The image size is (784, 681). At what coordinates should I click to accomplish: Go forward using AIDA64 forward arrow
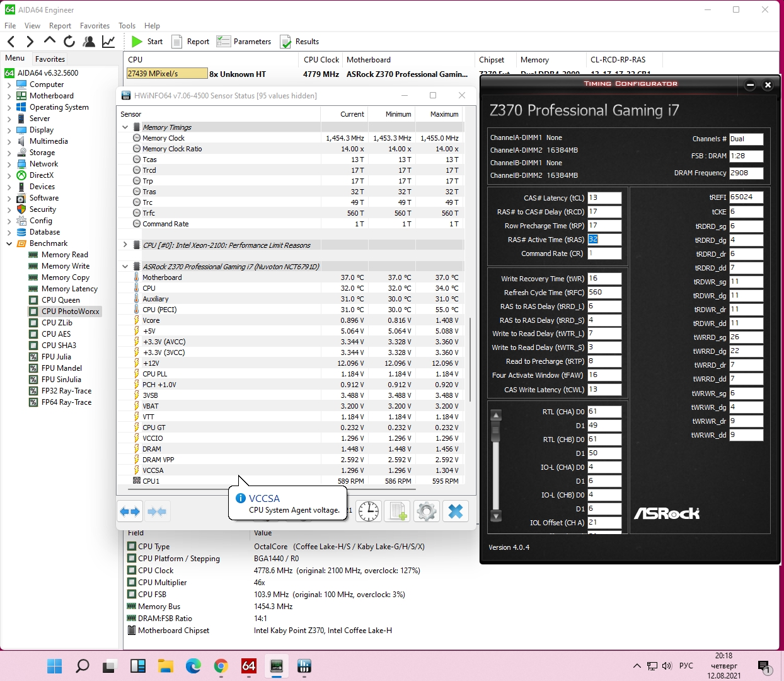tap(30, 42)
